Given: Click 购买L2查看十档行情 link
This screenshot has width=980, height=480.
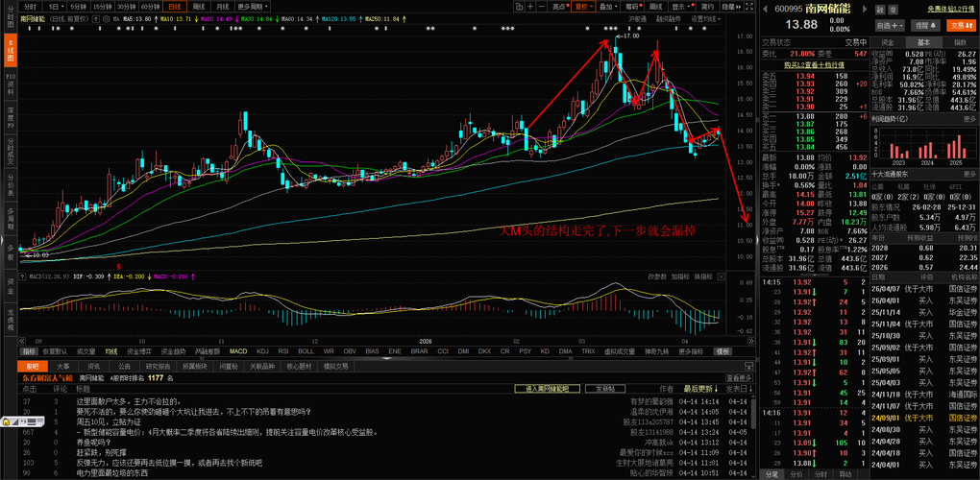Looking at the screenshot, I should [x=815, y=64].
